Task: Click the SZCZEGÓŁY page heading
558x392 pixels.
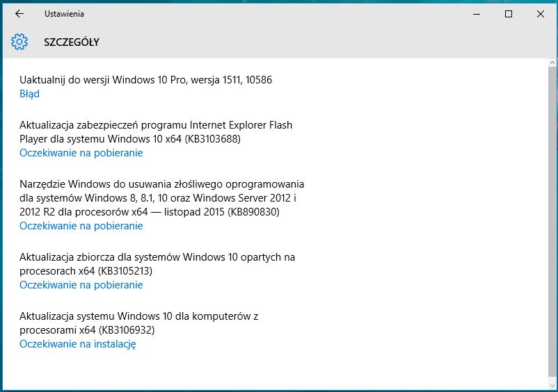Action: pyautogui.click(x=72, y=42)
